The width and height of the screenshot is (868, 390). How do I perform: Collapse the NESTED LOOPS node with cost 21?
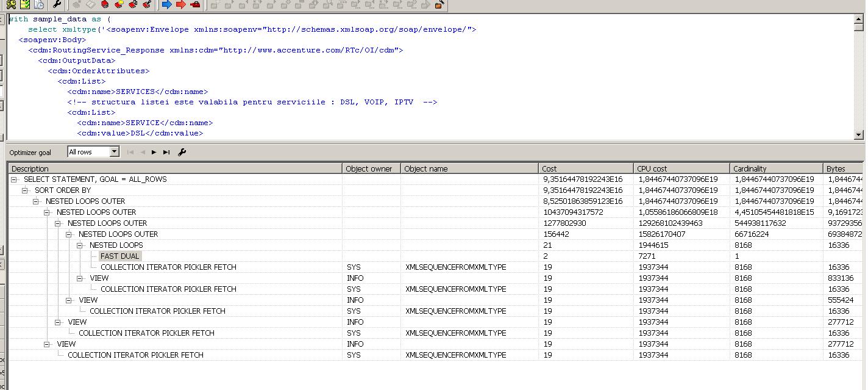pyautogui.click(x=80, y=245)
